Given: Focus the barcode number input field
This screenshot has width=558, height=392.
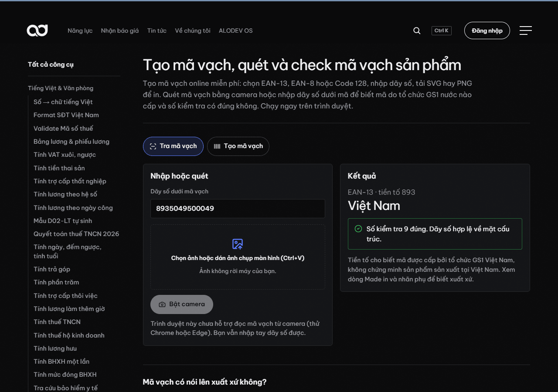Looking at the screenshot, I should 238,209.
